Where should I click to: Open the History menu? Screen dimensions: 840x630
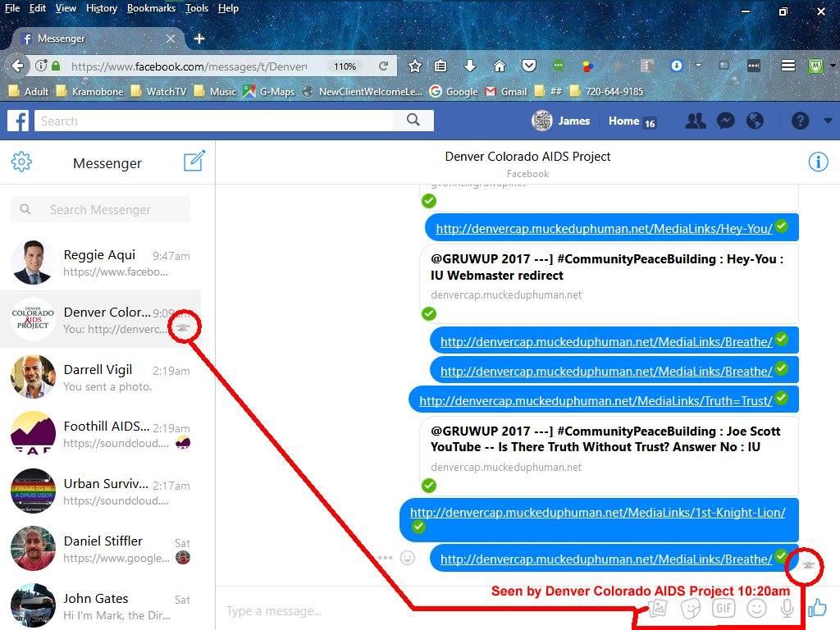(x=102, y=8)
